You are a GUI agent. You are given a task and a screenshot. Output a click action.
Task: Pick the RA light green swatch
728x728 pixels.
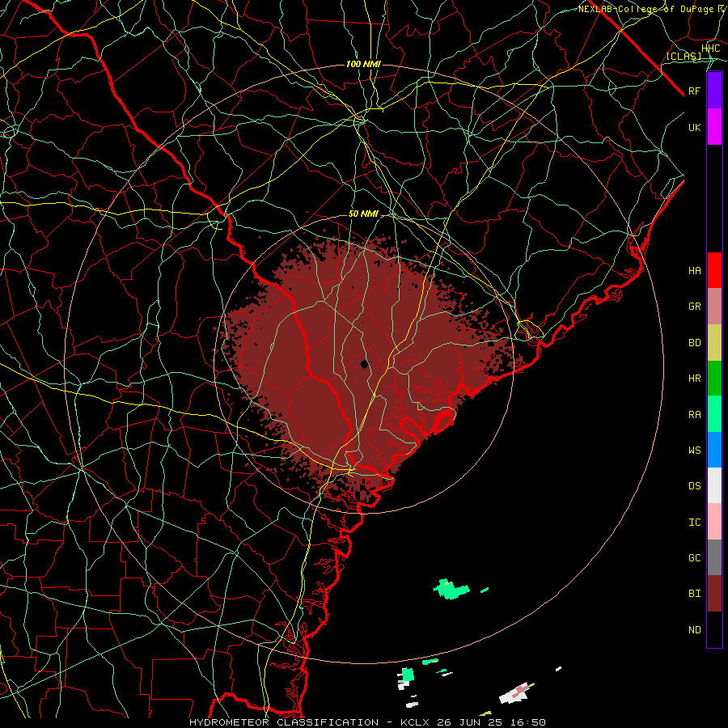click(714, 414)
